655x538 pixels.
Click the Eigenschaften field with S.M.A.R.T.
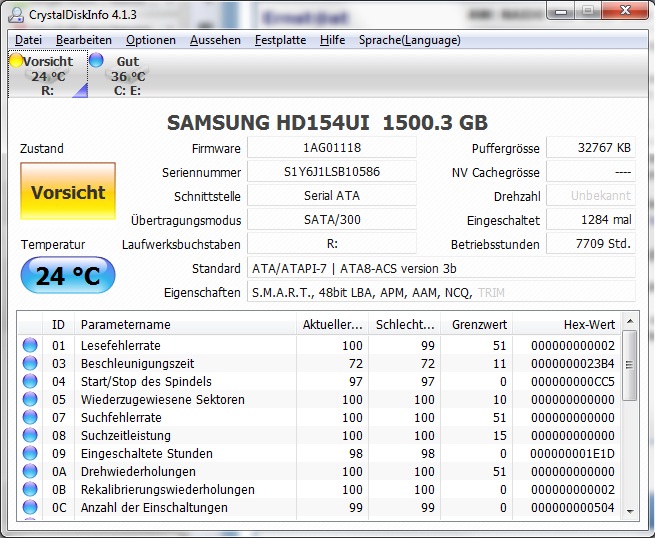441,292
